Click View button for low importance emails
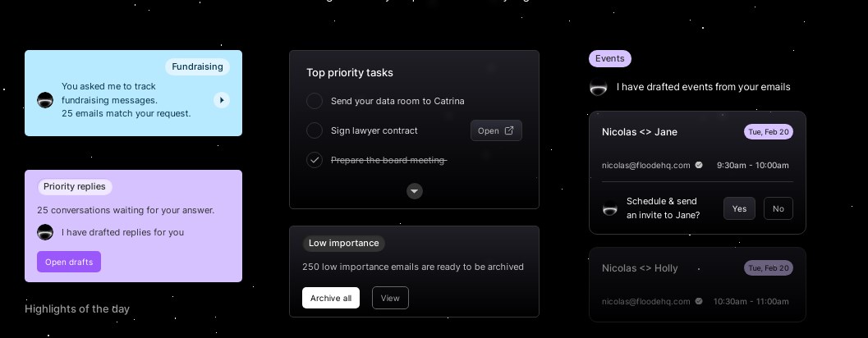 tap(390, 298)
